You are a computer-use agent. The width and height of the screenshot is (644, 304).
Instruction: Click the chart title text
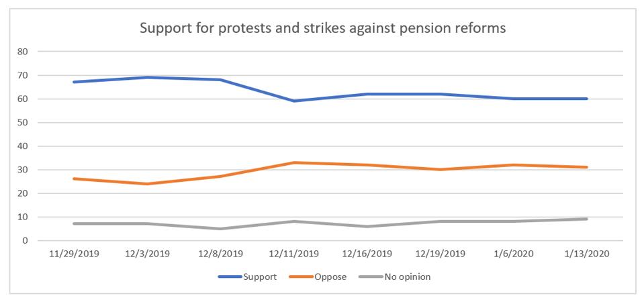point(322,30)
